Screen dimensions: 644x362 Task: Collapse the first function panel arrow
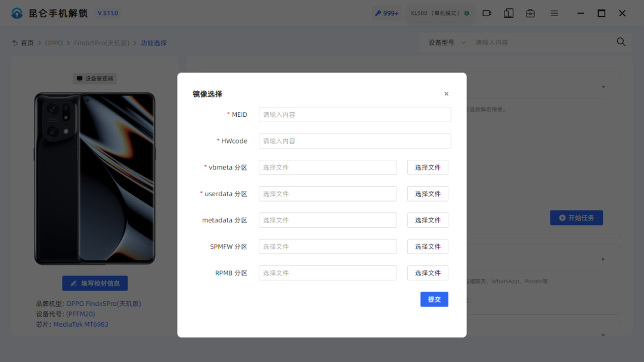tap(603, 87)
